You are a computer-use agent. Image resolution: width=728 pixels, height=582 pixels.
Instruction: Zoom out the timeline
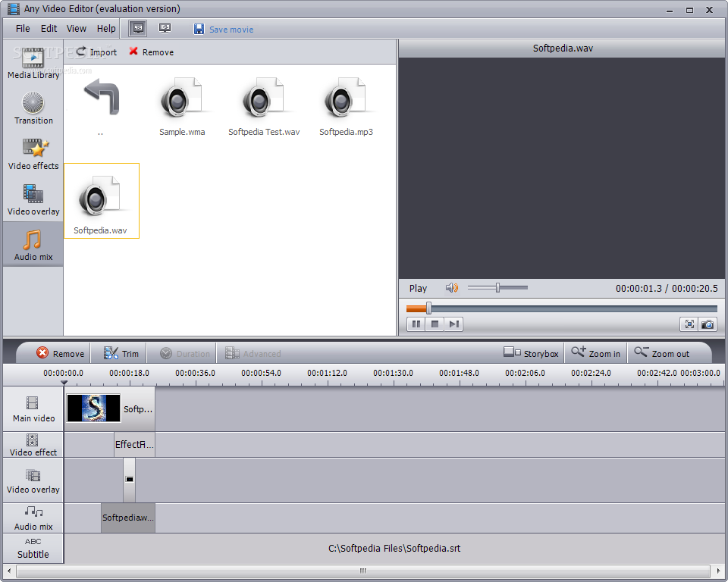click(x=661, y=353)
